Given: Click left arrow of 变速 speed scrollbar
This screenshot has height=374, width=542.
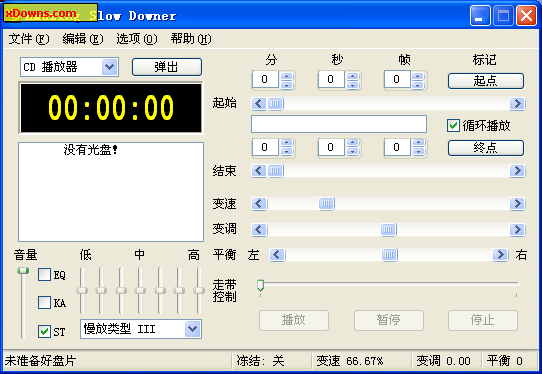Looking at the screenshot, I should [259, 204].
